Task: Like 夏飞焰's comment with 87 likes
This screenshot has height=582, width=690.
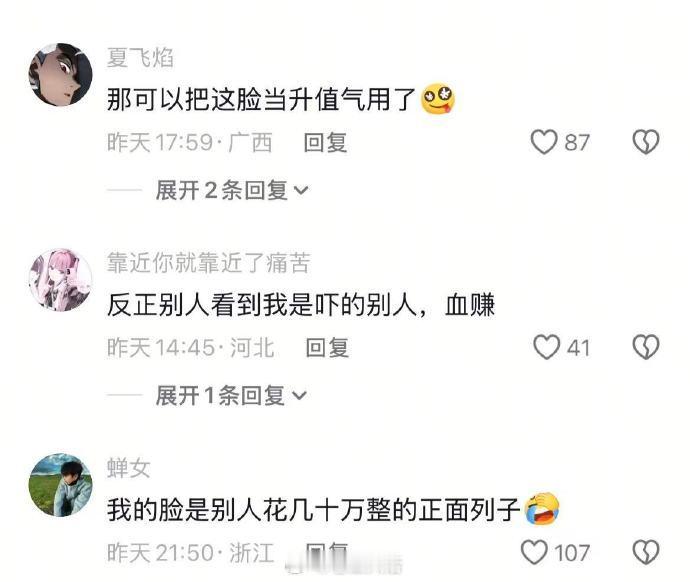Action: (x=544, y=142)
